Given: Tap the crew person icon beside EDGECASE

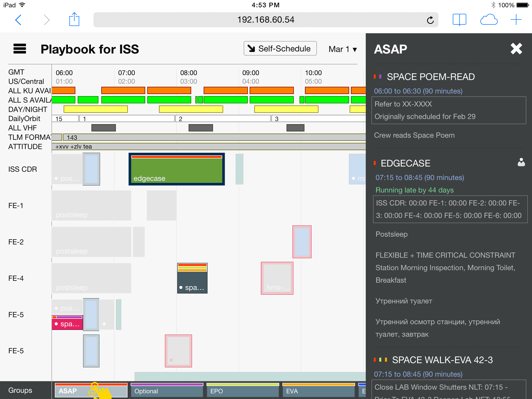Looking at the screenshot, I should click(x=521, y=162).
